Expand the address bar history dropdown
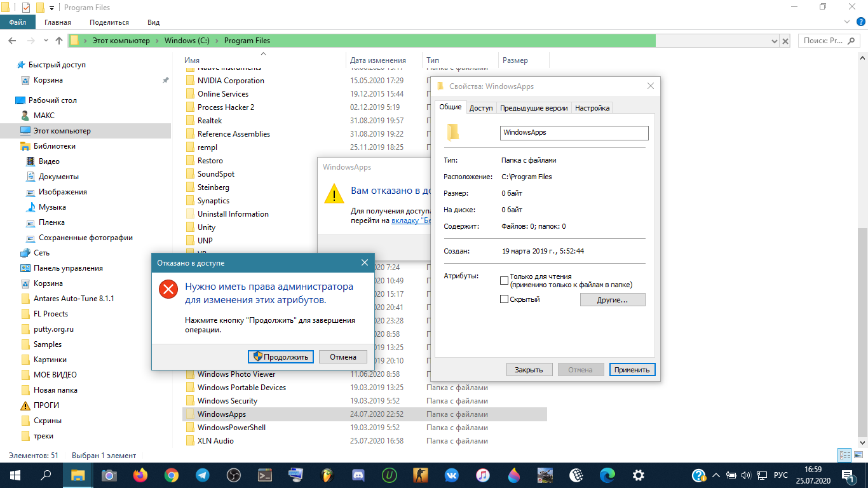Viewport: 868px width, 488px height. click(x=773, y=41)
